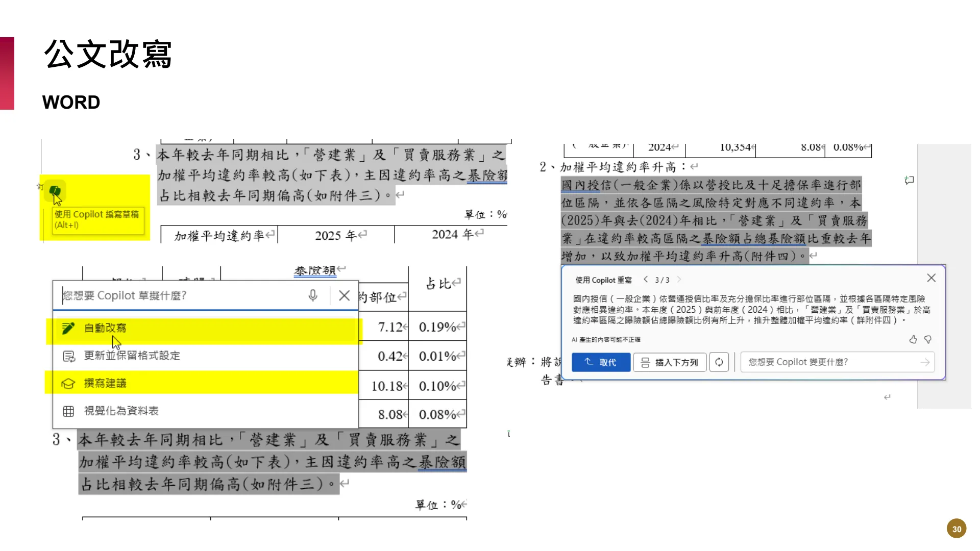Click the thumbs down feedback icon
The width and height of the screenshot is (980, 551).
[x=928, y=339]
